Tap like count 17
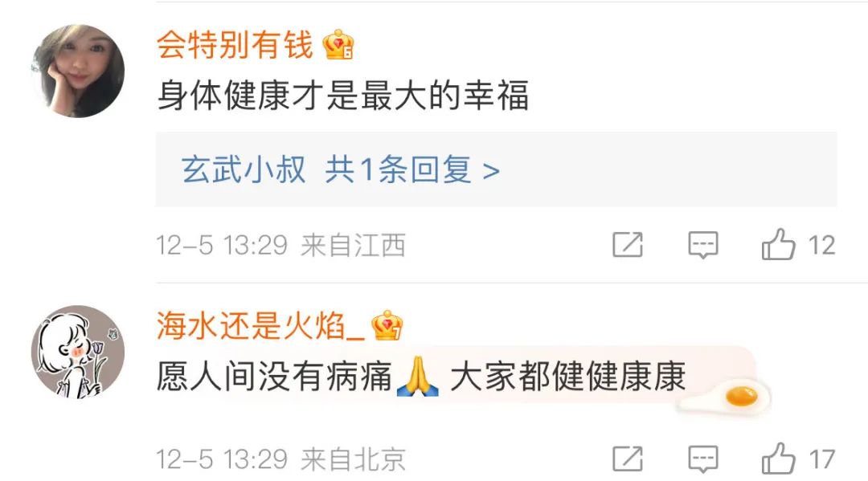The image size is (868, 481). click(821, 459)
